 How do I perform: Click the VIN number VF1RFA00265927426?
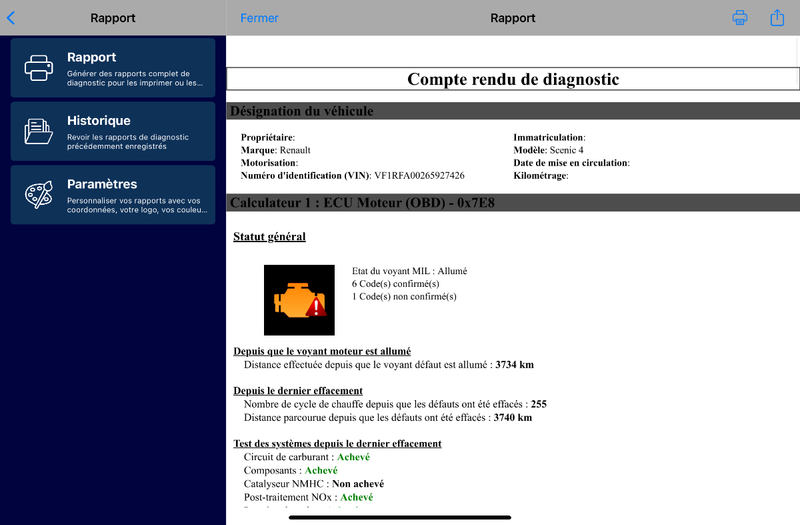419,175
